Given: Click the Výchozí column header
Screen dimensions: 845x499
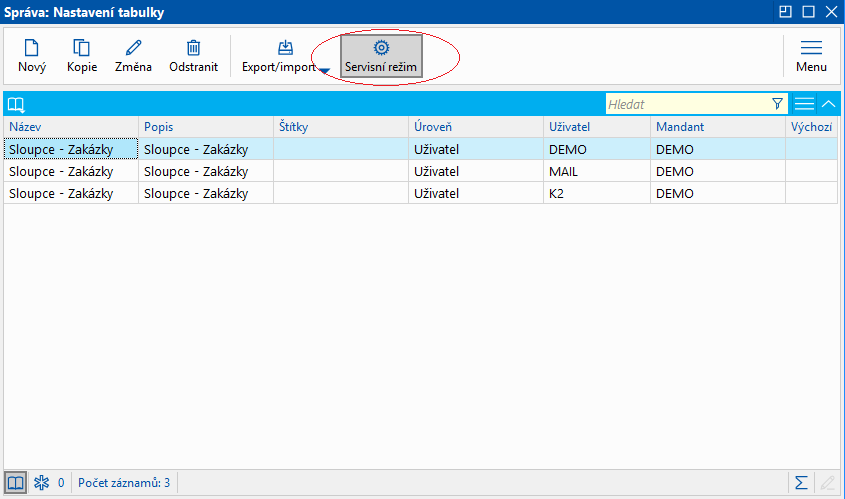Looking at the screenshot, I should pos(812,127).
